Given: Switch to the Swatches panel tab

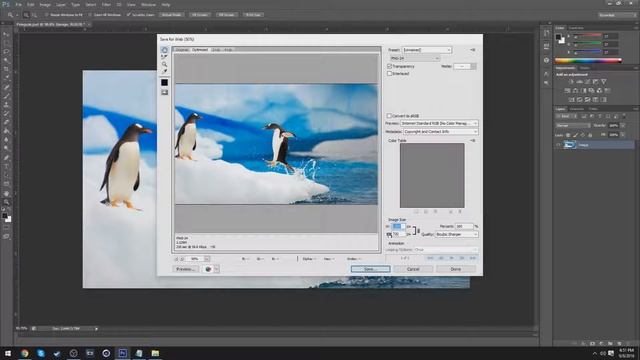Looking at the screenshot, I should tap(576, 28).
